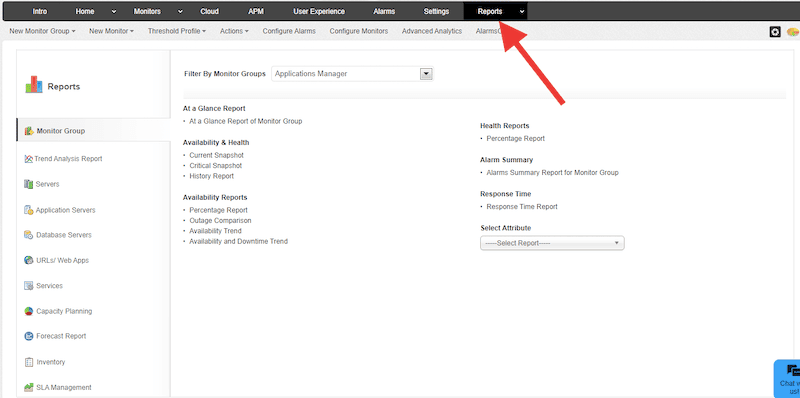Open Alarms Summary Report for Monitor Group
Screen dimensions: 800x398
pyautogui.click(x=553, y=172)
